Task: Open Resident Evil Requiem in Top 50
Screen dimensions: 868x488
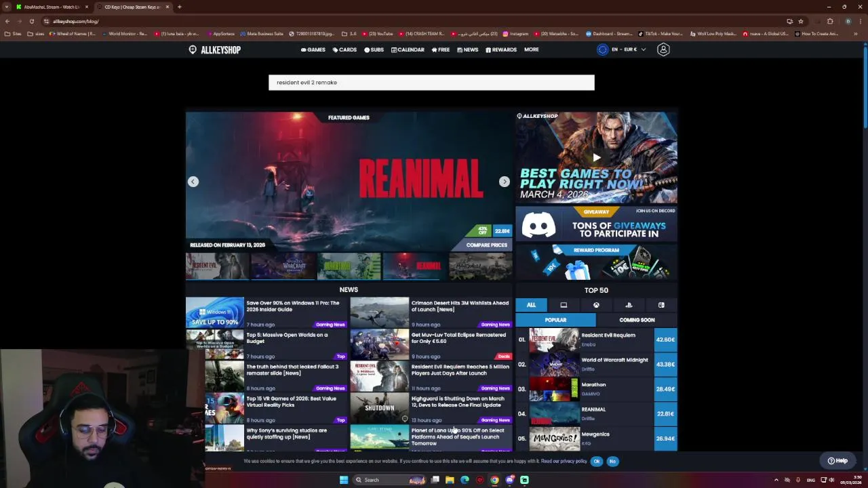Action: pyautogui.click(x=597, y=340)
